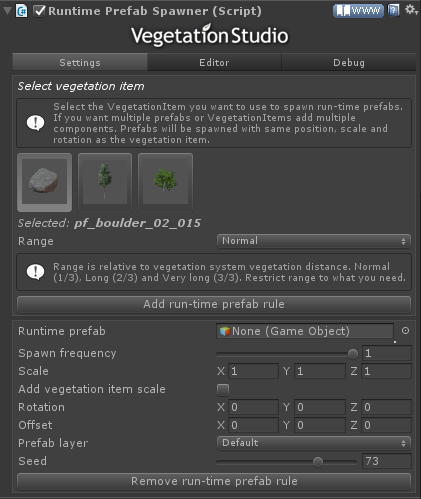Screen dimensions: 421x499
Task: Click the Remove run-time prefab rule button
Action: click(x=214, y=481)
